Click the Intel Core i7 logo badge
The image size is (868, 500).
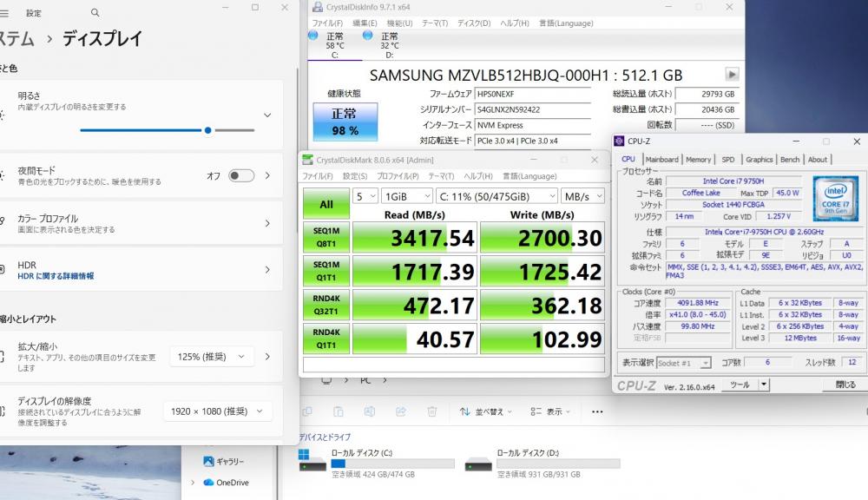[836, 199]
